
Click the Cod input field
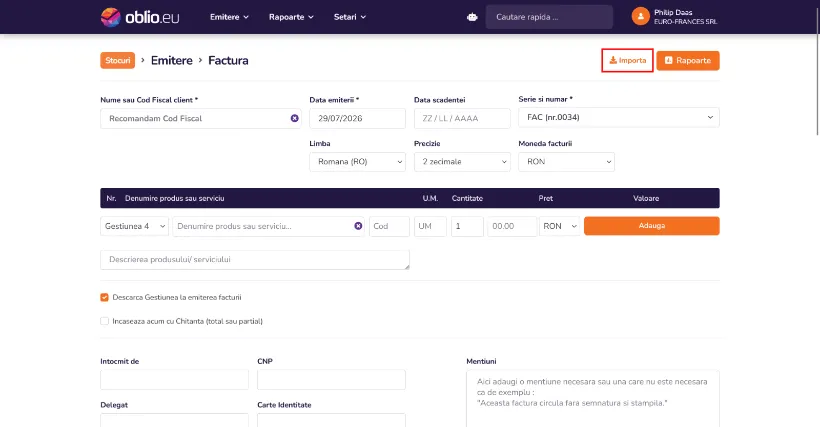pos(389,226)
